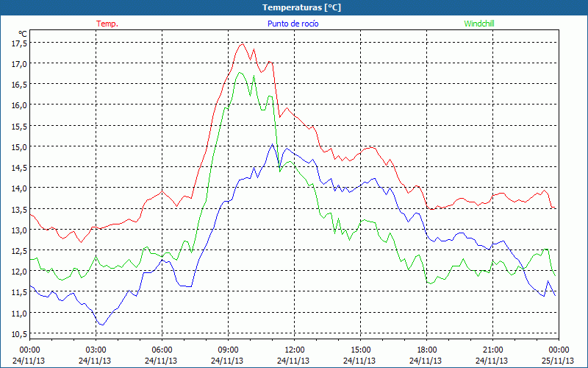This screenshot has height=368, width=588.
Task: Click the 'Temperaturas [°C]' chart title
Action: click(x=301, y=7)
